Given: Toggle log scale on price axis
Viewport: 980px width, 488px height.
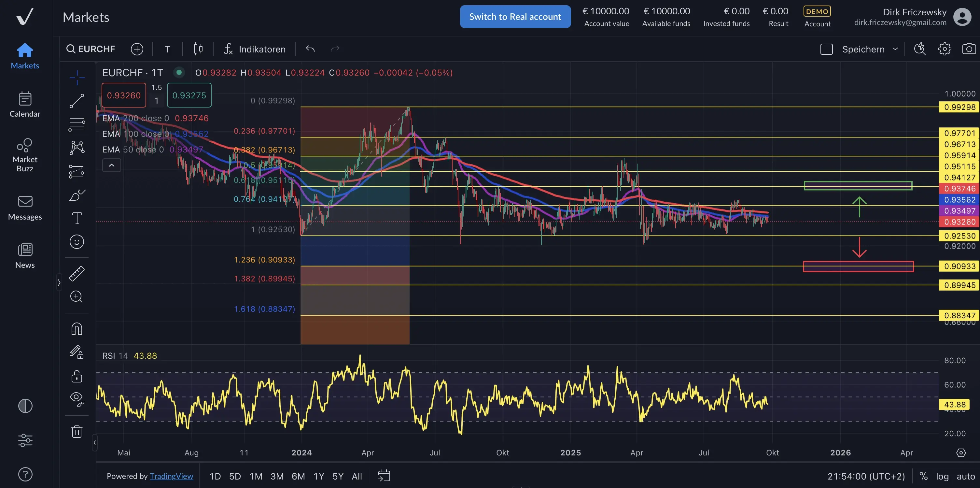Looking at the screenshot, I should pyautogui.click(x=942, y=476).
